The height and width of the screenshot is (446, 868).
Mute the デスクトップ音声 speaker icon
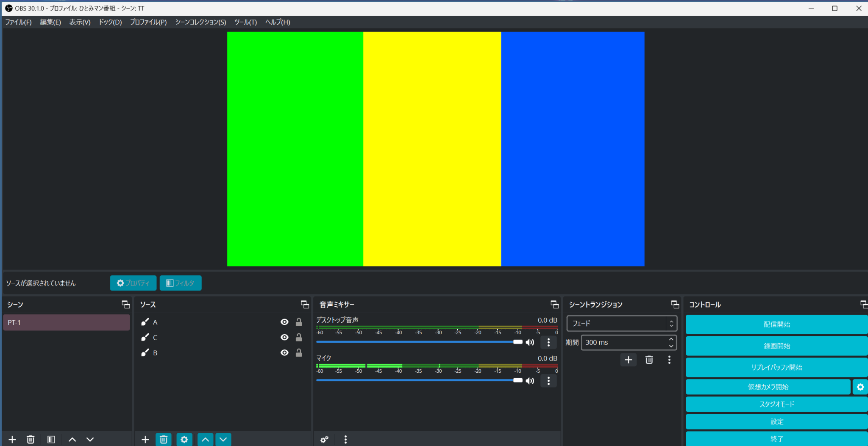[530, 342]
